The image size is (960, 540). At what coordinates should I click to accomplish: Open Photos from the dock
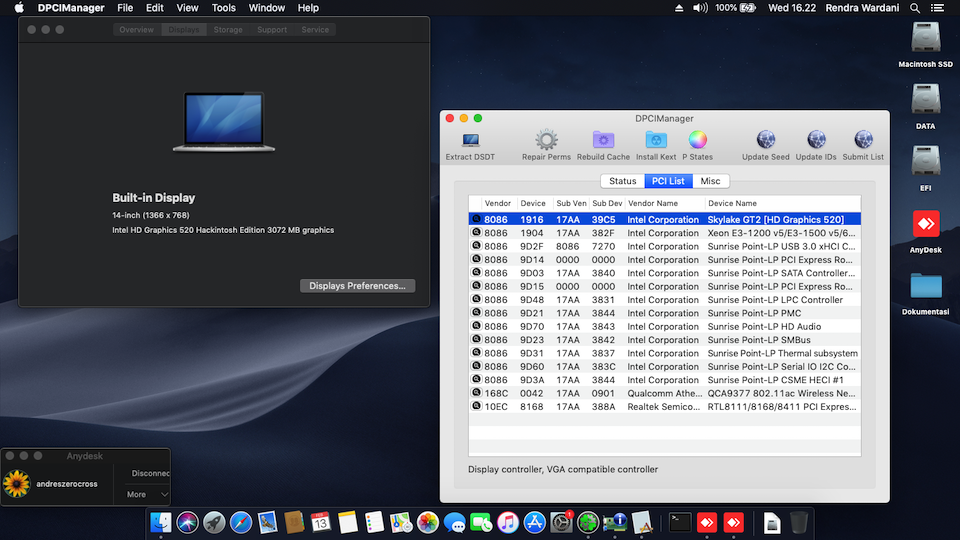tap(427, 522)
